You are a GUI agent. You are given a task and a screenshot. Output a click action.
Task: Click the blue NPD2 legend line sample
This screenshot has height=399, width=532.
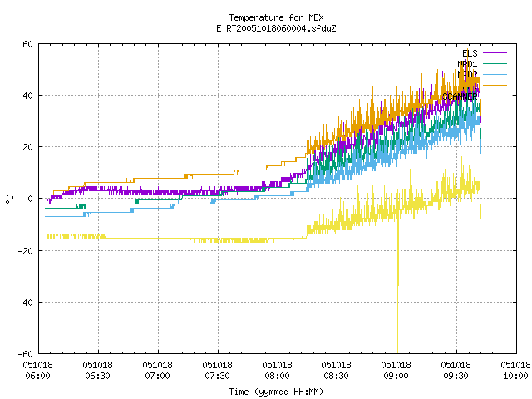click(495, 74)
